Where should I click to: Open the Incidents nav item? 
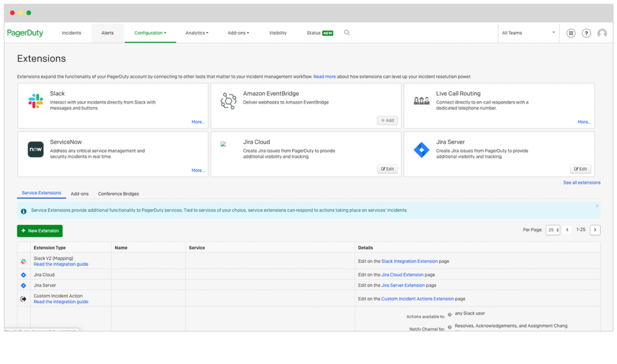[71, 33]
